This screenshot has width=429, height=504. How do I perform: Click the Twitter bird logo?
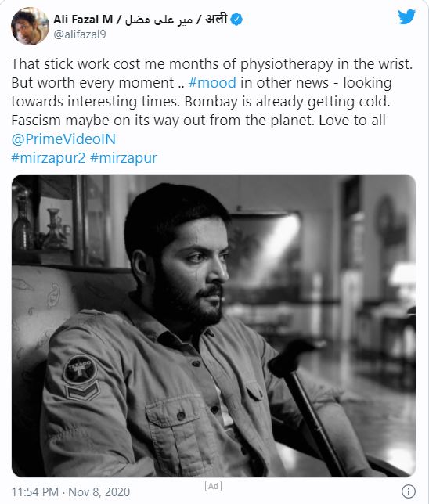(406, 16)
